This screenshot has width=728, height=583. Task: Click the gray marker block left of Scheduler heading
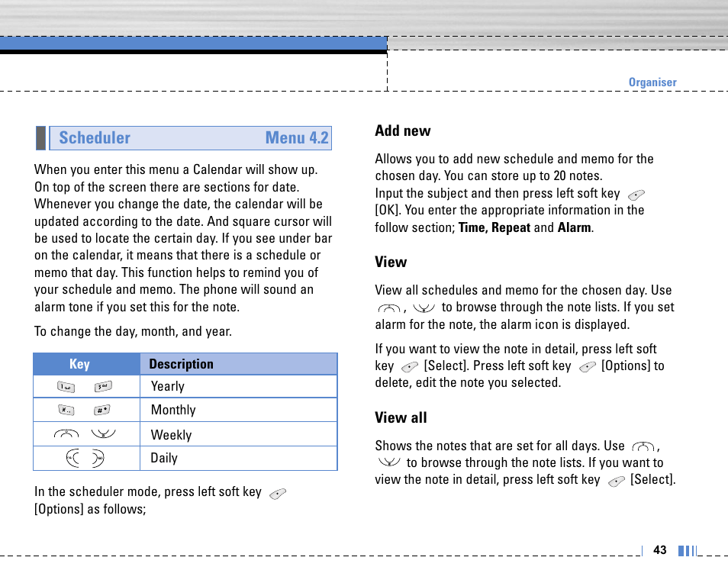[x=41, y=138]
